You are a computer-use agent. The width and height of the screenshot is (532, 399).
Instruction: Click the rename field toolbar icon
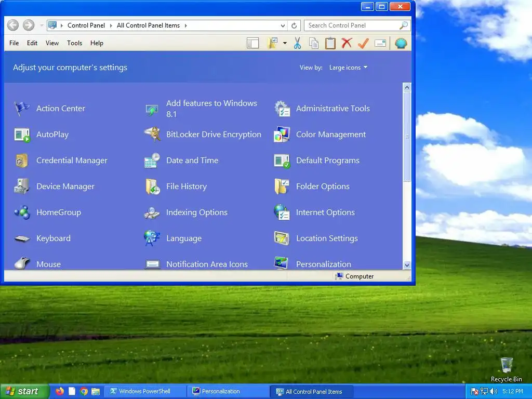coord(380,44)
